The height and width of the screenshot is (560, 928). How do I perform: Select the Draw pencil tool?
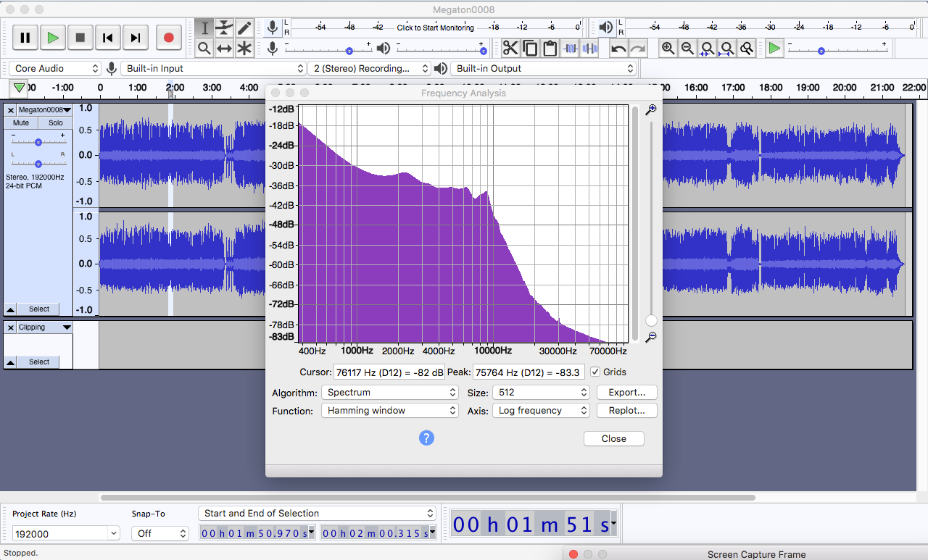245,28
